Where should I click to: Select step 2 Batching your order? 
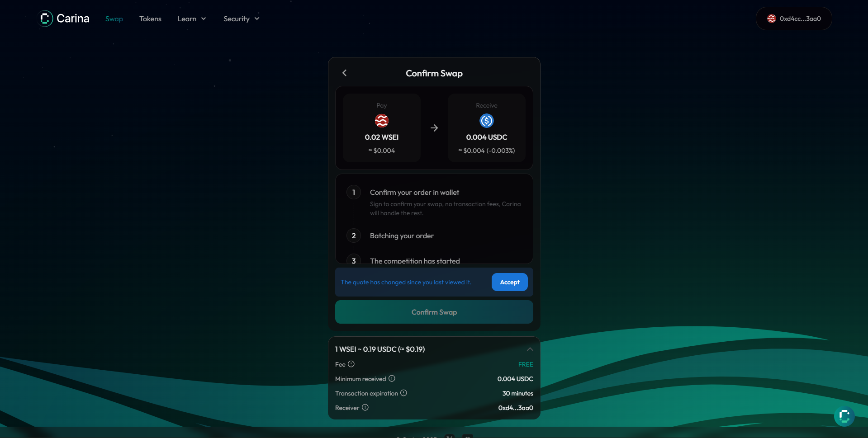tap(402, 236)
